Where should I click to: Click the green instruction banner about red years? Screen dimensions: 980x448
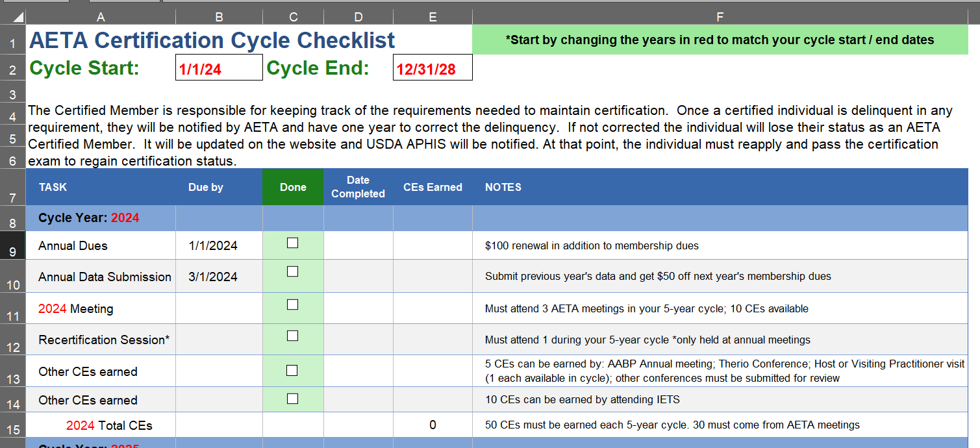720,40
